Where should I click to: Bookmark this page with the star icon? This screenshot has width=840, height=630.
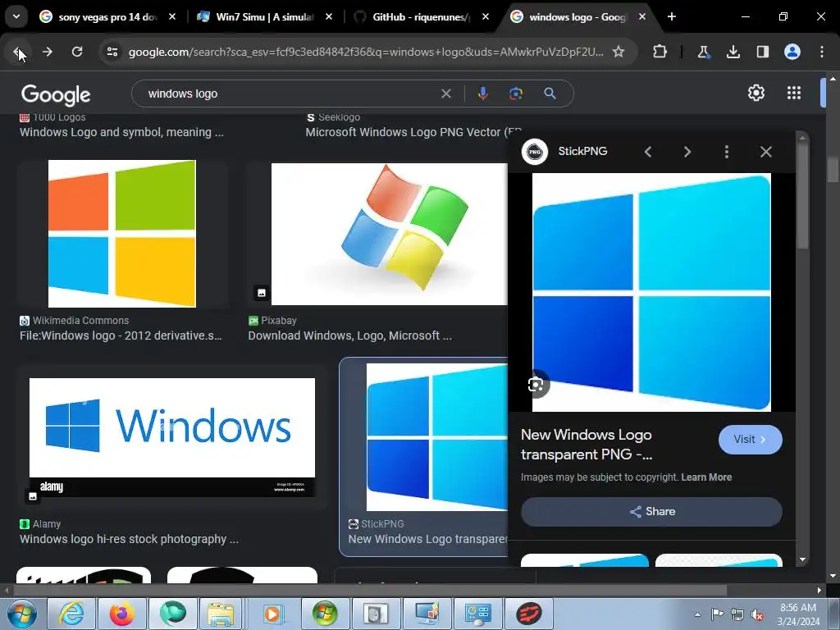coord(619,52)
